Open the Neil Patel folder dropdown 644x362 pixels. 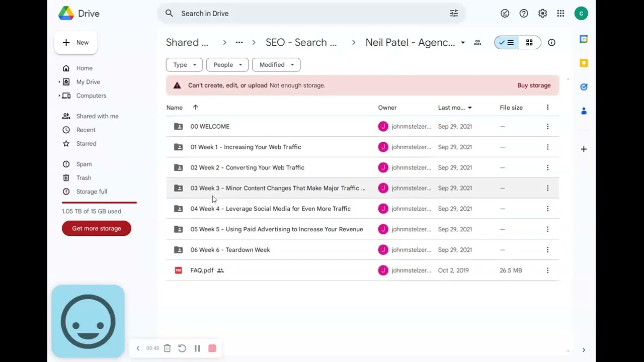tap(463, 43)
